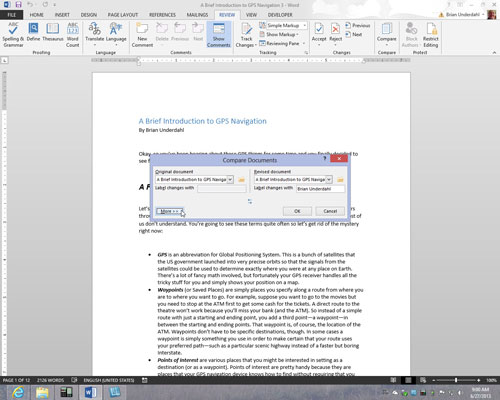Open the Original document dropdown

(x=230, y=179)
